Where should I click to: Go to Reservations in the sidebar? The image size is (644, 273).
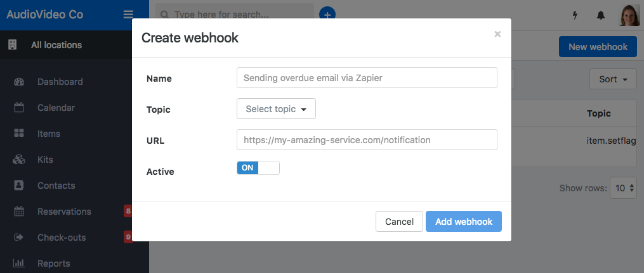(64, 212)
